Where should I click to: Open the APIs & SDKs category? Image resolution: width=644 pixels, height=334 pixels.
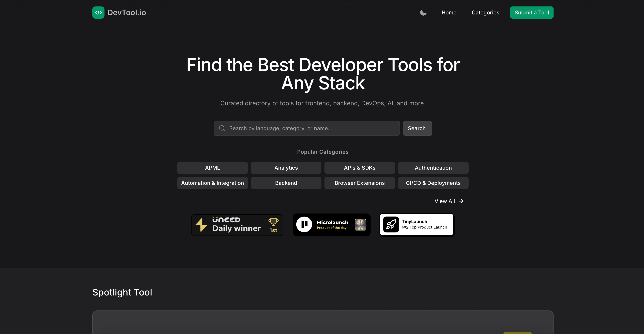tap(360, 168)
